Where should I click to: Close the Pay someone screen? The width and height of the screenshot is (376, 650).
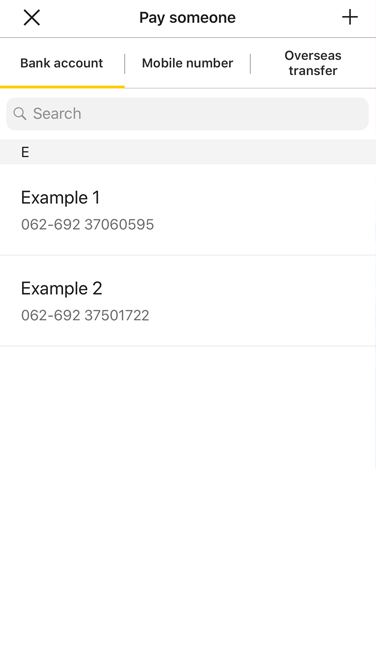32,18
